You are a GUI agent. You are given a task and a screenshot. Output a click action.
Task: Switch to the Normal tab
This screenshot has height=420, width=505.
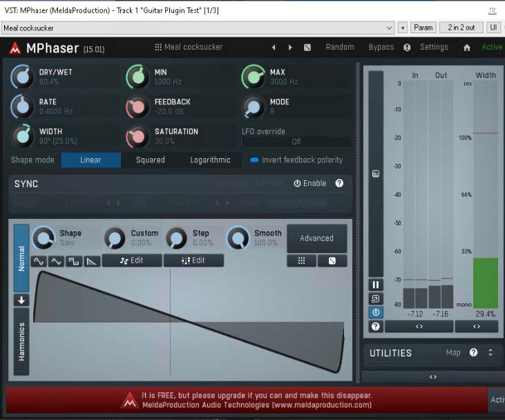pos(21,258)
